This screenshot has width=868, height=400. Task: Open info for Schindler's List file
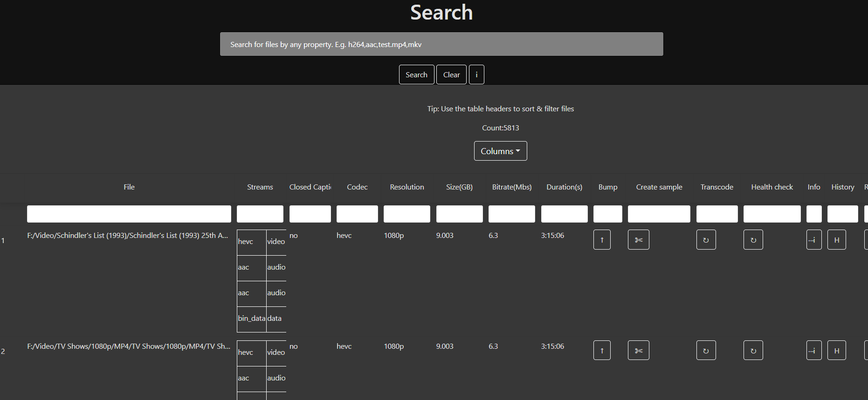(814, 240)
